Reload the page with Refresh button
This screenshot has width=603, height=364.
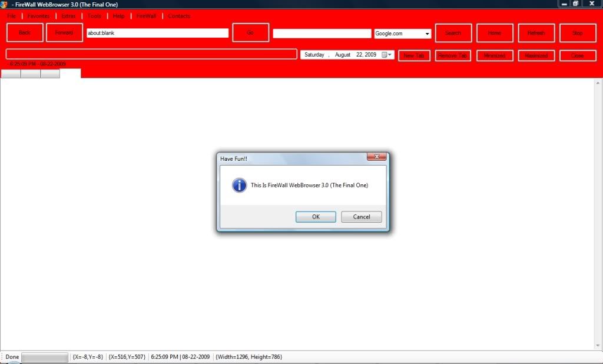click(x=536, y=33)
